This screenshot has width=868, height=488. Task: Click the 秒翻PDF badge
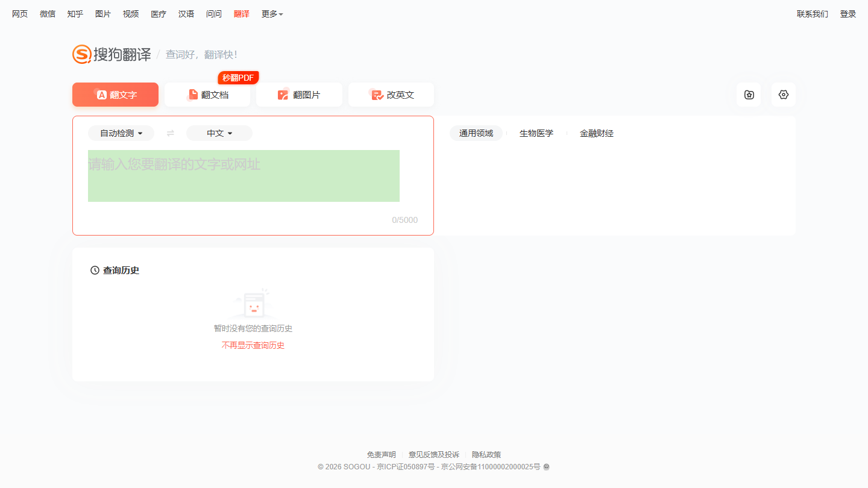[238, 78]
